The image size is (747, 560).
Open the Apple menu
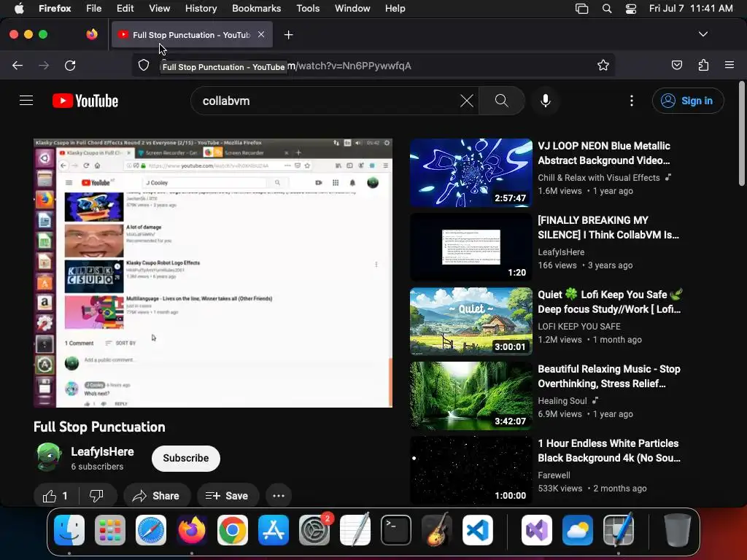(19, 9)
